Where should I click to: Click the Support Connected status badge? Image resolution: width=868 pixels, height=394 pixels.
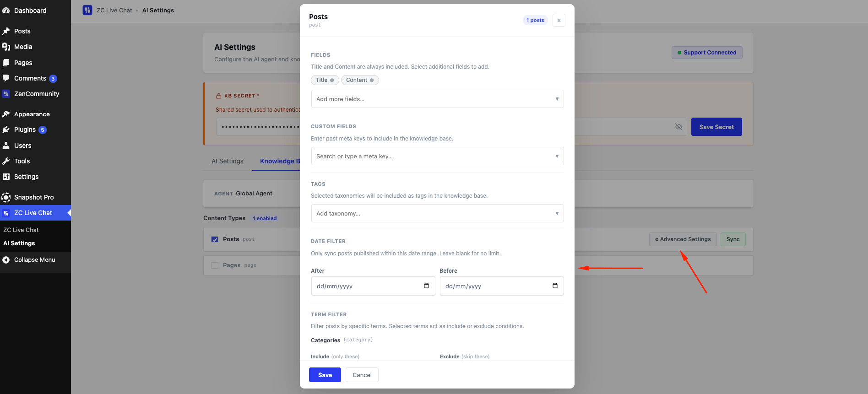[707, 53]
